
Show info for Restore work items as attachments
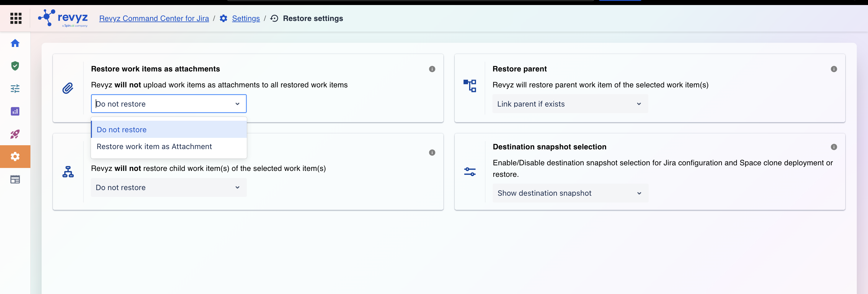(x=432, y=69)
